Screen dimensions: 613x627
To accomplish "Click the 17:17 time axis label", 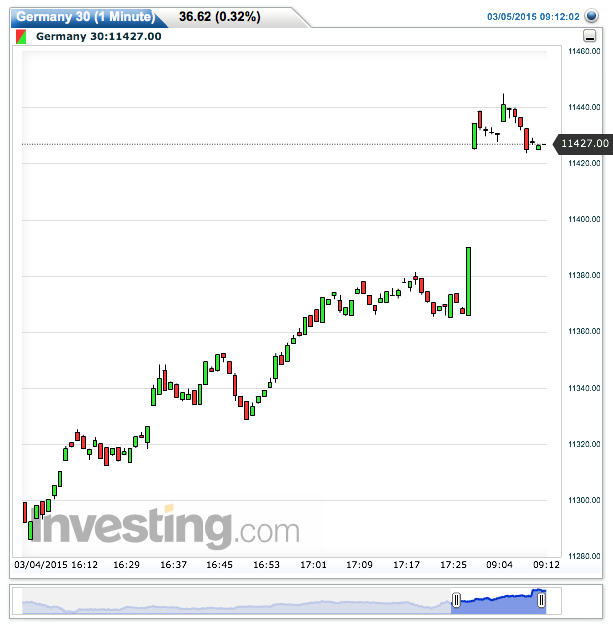I will tap(407, 565).
